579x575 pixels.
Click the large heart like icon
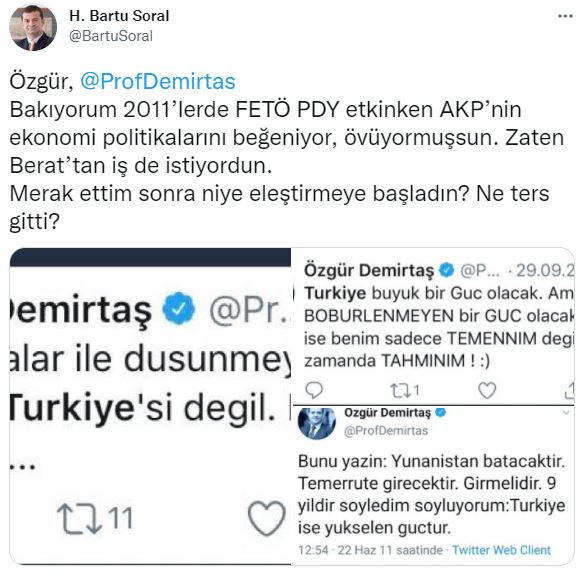pos(267,518)
